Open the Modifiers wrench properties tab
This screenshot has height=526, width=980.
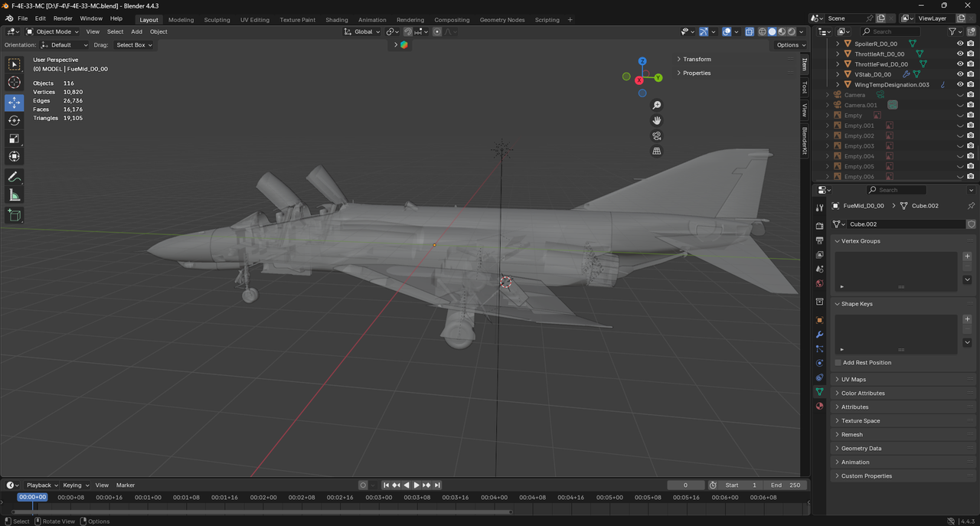point(819,335)
